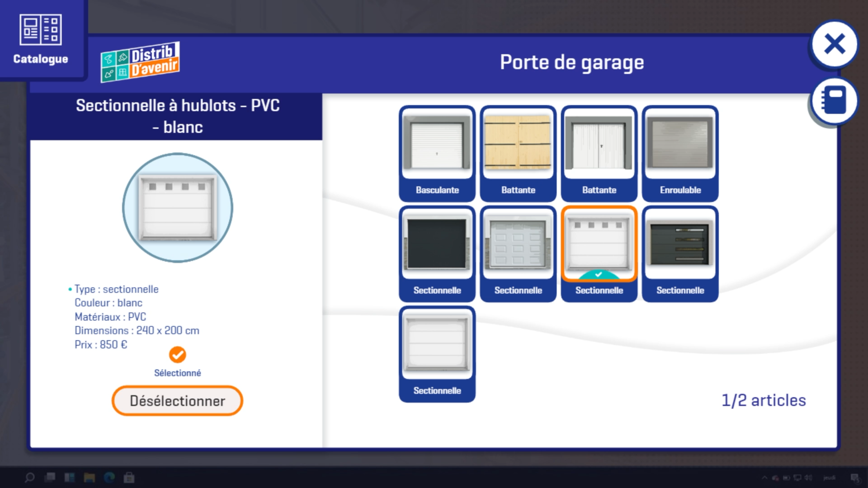Choose the dark Sectionnelle door with stripes
The height and width of the screenshot is (488, 868).
pos(680,254)
